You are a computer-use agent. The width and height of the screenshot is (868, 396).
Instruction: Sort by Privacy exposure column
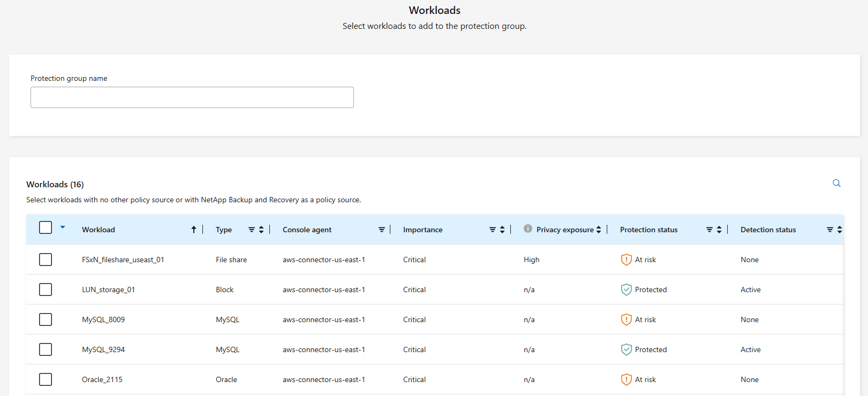[599, 230]
